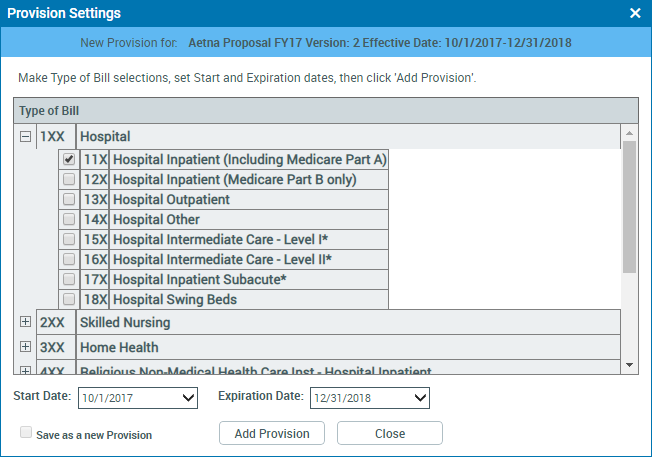Tick 15X Hospital Intermediate Care Level I

point(69,239)
